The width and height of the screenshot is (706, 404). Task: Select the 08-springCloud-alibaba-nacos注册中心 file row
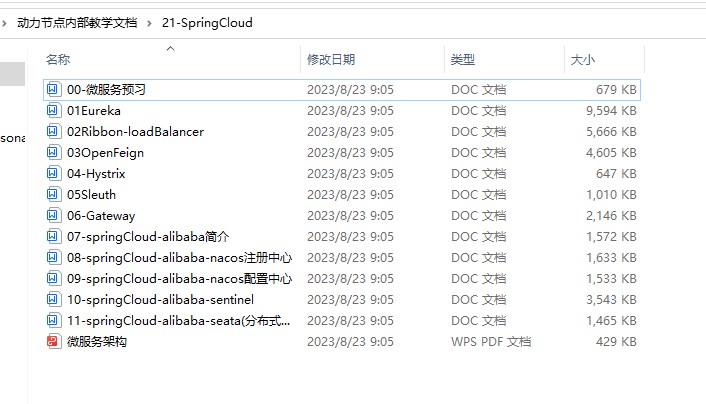[342, 258]
